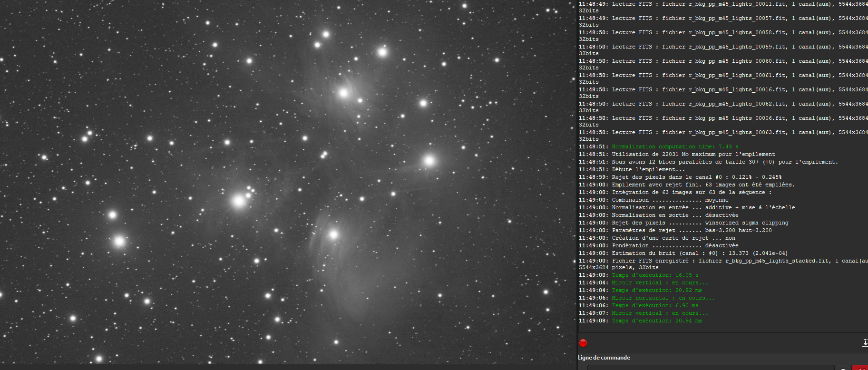This screenshot has width=868, height=370.
Task: Select the Lecture FITS line for lights_00061.fit
Action: (723, 78)
